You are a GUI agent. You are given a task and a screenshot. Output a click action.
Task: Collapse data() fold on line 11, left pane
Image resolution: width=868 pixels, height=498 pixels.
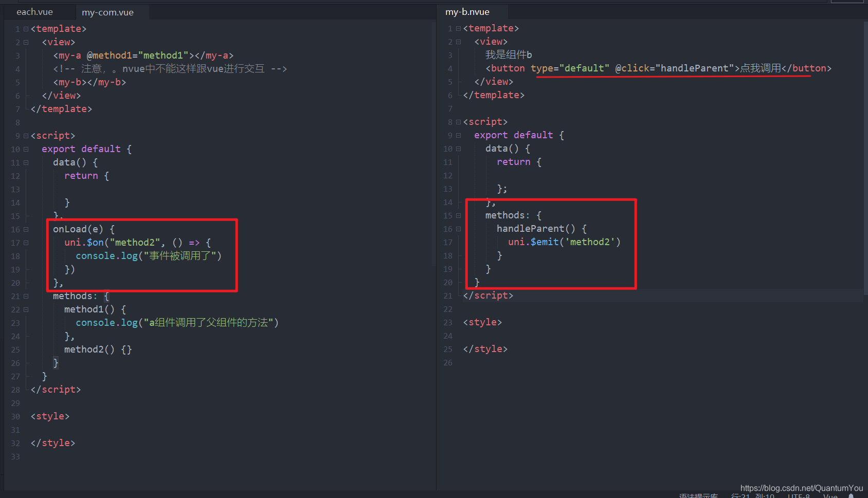coord(26,163)
